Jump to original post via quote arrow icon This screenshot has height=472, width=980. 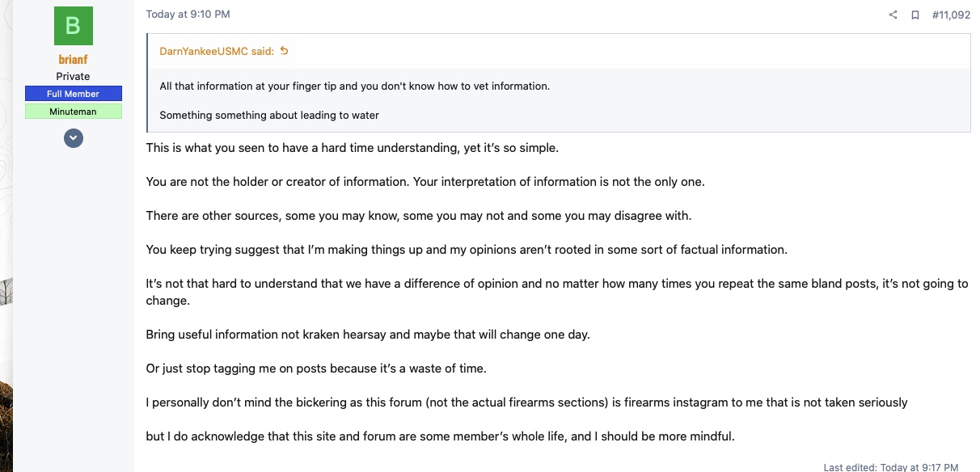(284, 51)
